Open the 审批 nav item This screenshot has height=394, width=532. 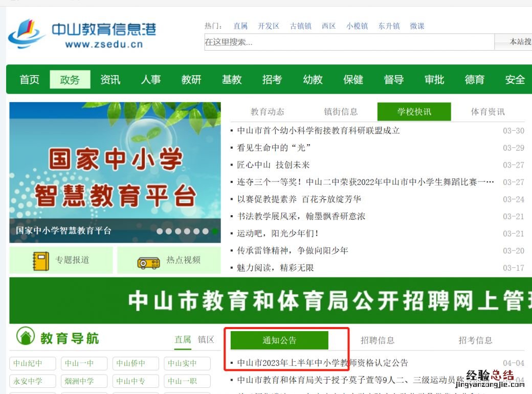point(434,80)
